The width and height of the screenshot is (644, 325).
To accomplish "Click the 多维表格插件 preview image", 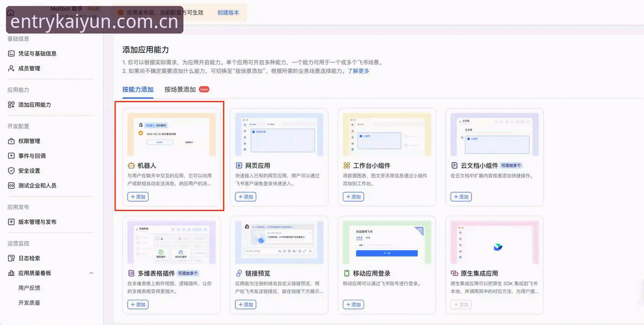I will [x=171, y=242].
